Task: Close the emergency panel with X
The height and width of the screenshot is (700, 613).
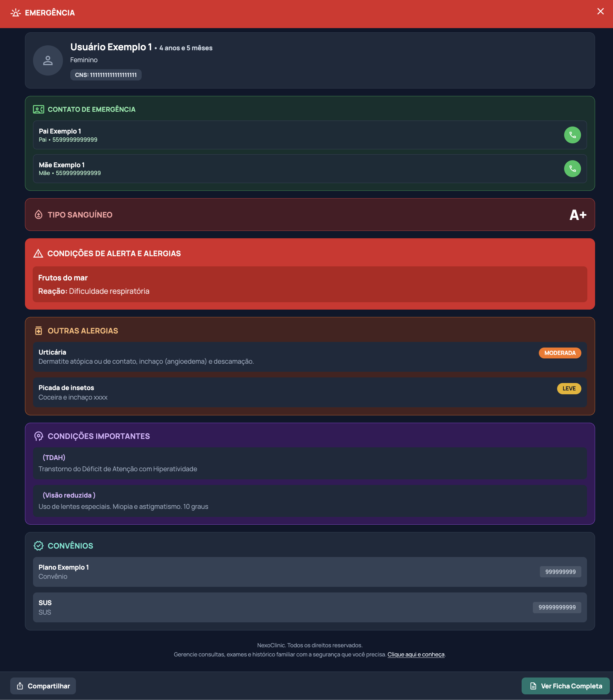Action: tap(600, 12)
